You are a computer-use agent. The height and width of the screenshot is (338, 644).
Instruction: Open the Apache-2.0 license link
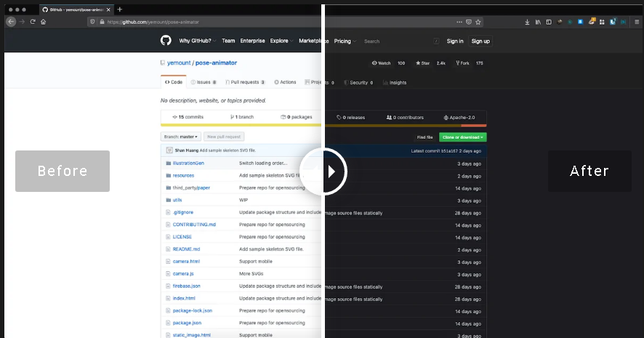point(459,118)
